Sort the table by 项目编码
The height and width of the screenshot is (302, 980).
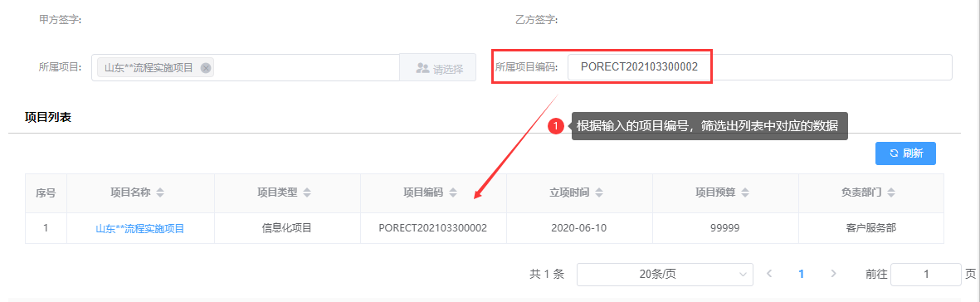[x=453, y=192]
